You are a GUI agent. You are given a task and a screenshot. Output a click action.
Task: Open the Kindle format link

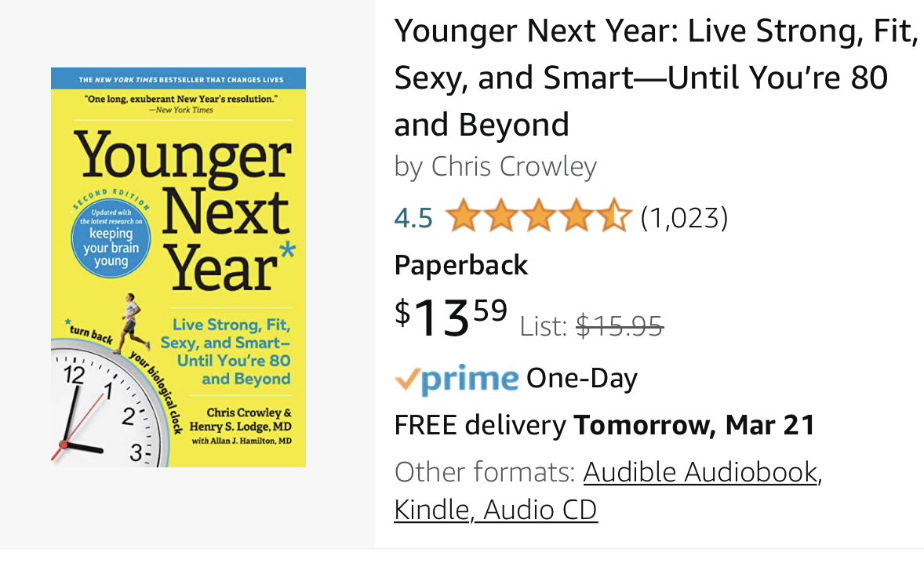point(431,510)
